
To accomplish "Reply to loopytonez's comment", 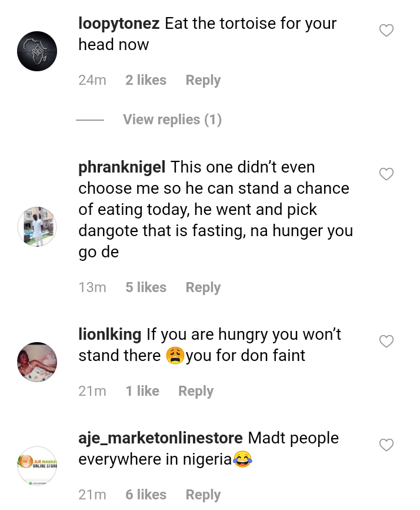I will 203,80.
